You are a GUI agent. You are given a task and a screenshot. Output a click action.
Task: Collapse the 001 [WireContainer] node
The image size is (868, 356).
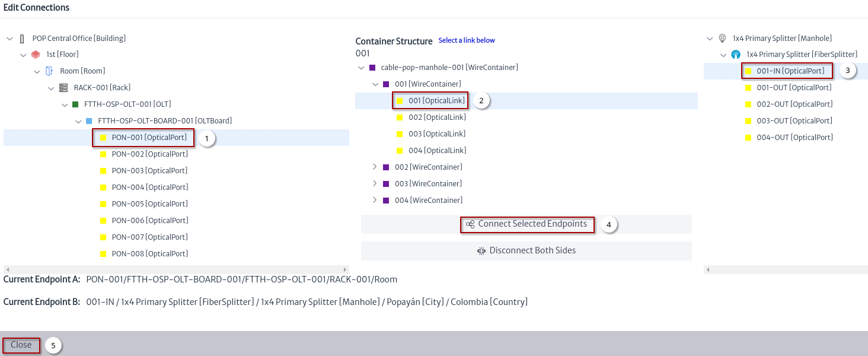pos(375,84)
